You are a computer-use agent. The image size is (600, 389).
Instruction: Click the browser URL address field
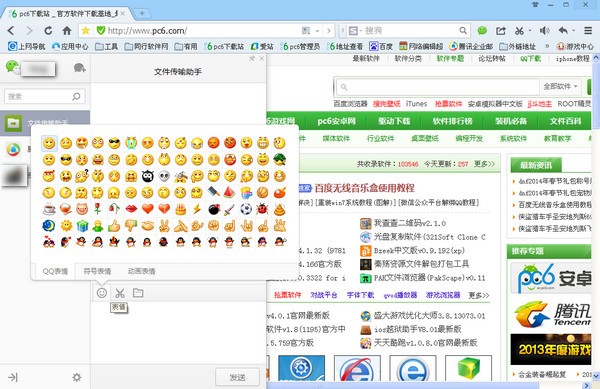[x=203, y=31]
